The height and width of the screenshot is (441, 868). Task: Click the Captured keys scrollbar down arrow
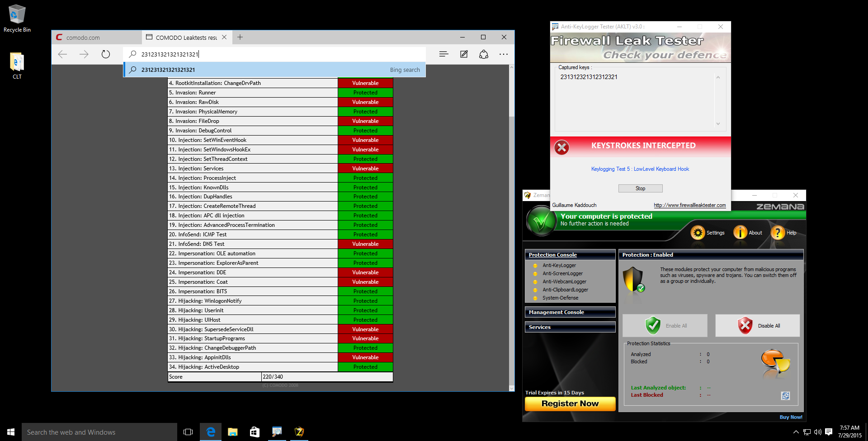(718, 124)
